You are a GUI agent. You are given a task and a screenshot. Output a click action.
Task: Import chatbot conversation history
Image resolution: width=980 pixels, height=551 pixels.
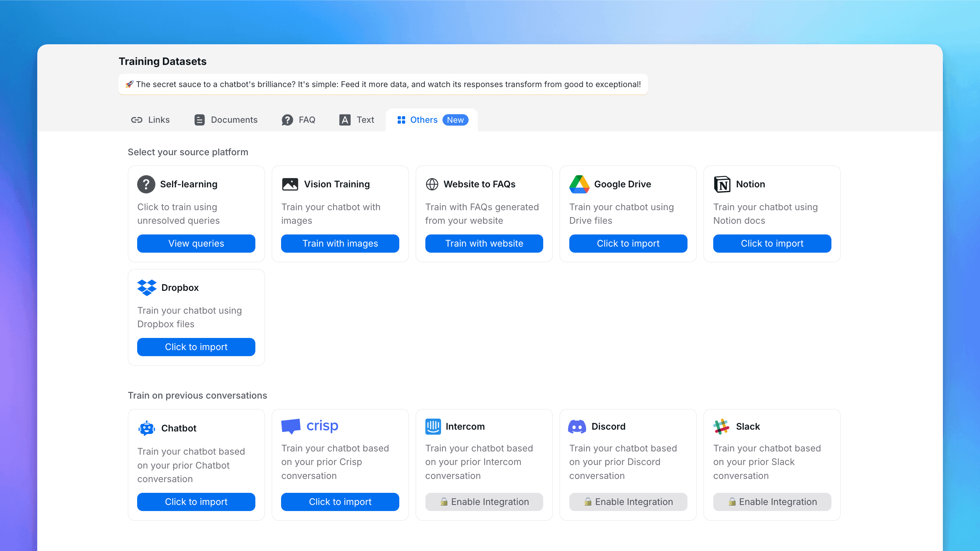click(x=196, y=502)
